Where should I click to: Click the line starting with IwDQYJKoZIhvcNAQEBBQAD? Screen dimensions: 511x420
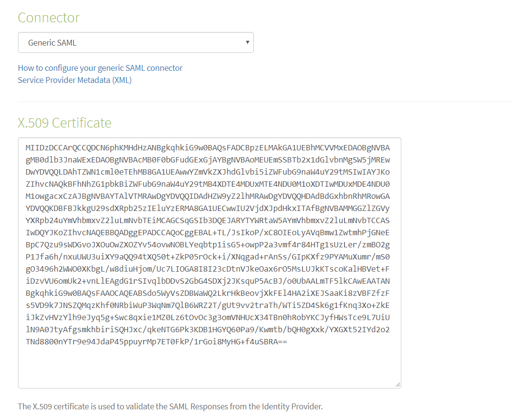(208, 232)
